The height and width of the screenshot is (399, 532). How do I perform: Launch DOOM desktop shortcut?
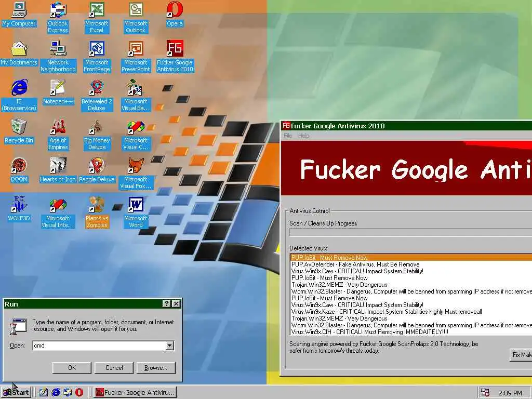19,170
